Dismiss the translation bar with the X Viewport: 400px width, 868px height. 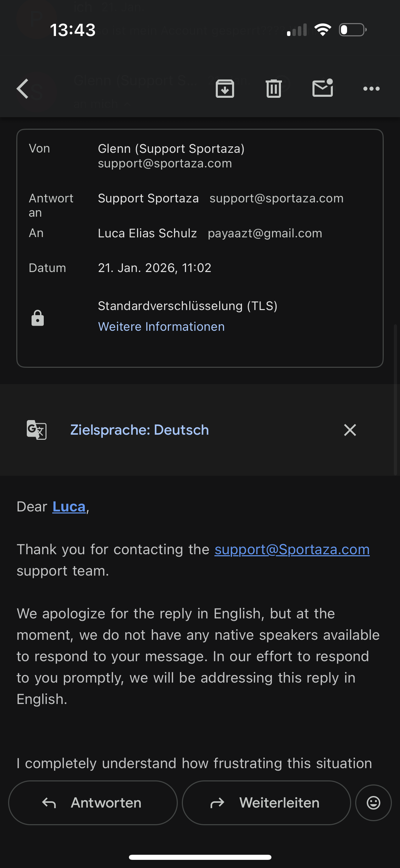[350, 430]
